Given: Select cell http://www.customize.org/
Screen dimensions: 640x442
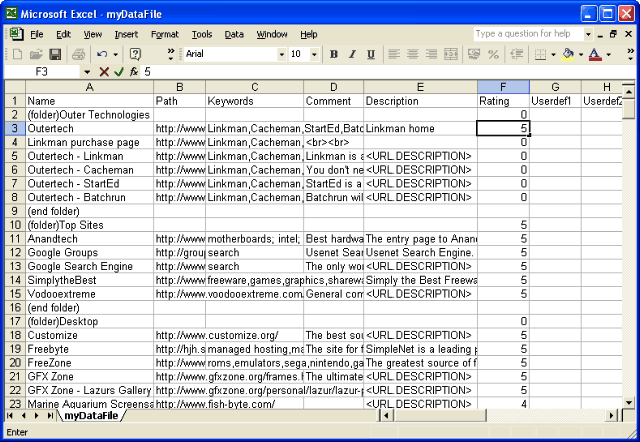Looking at the screenshot, I should click(x=180, y=335).
